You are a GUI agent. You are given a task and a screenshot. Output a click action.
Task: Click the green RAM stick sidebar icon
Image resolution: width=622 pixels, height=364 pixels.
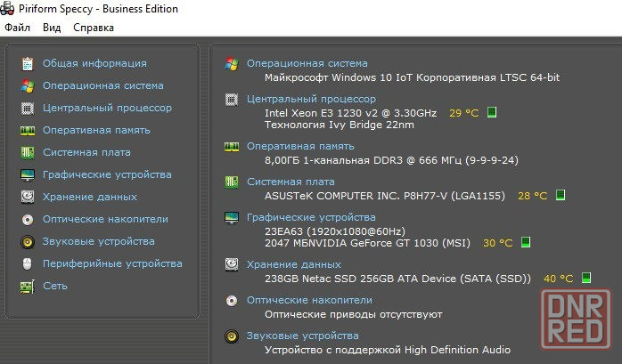click(x=28, y=131)
